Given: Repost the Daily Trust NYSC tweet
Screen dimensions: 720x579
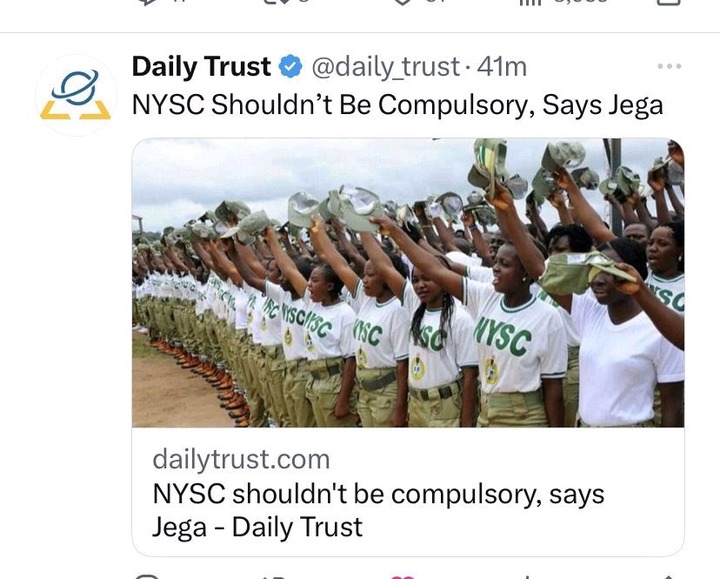Looking at the screenshot, I should (272, 577).
